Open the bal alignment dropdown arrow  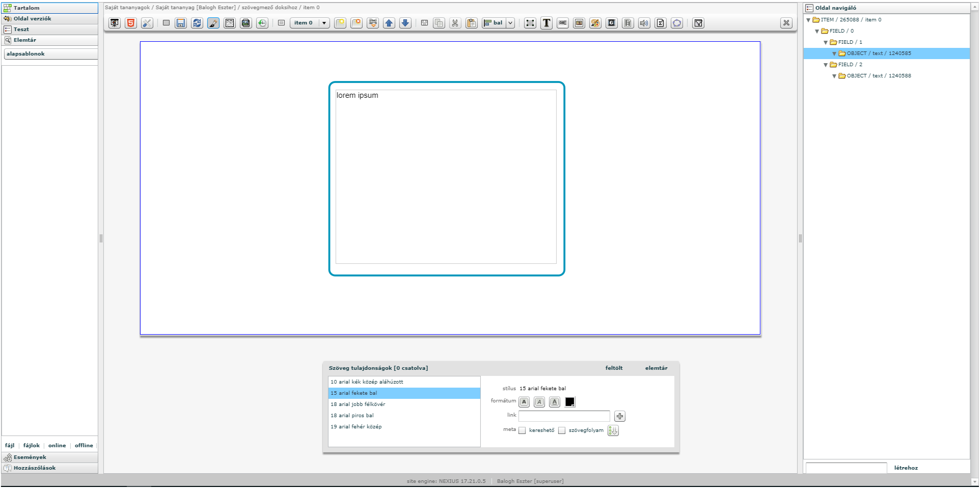point(510,23)
